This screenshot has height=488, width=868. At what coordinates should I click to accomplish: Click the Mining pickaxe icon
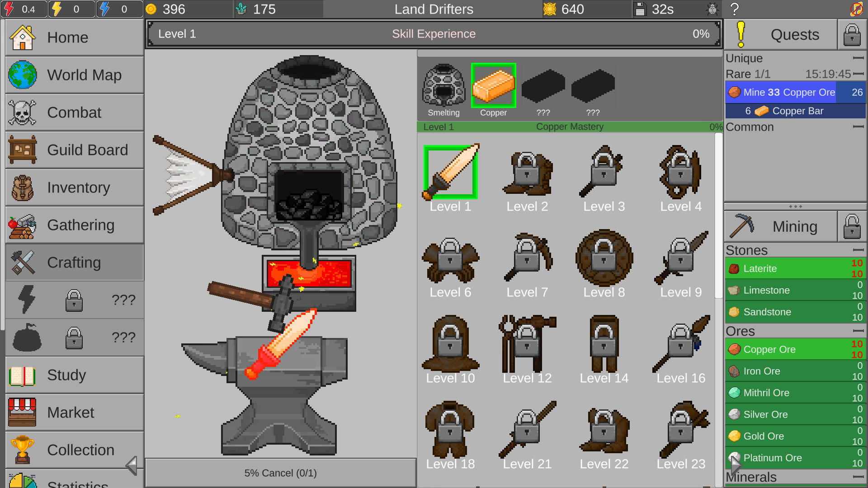point(742,226)
